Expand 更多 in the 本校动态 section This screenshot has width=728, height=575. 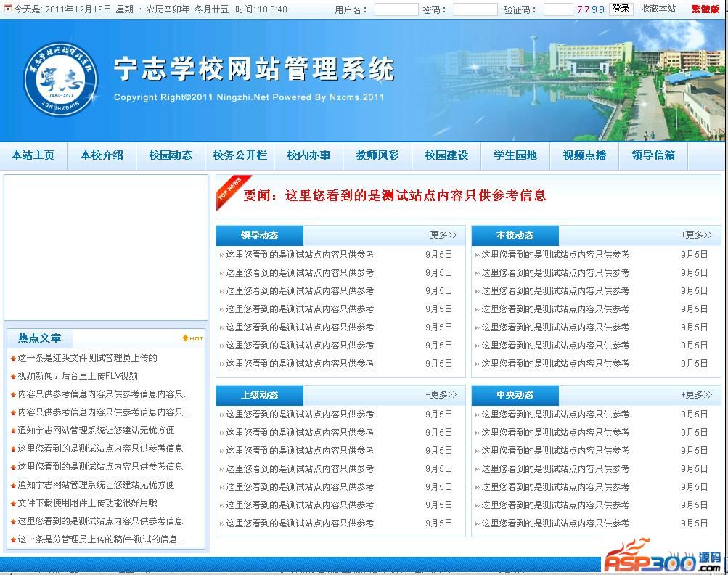696,235
